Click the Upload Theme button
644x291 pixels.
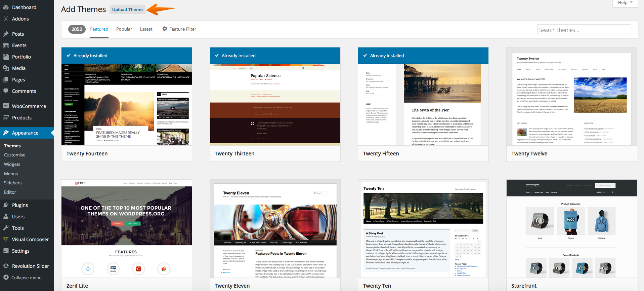click(x=127, y=9)
